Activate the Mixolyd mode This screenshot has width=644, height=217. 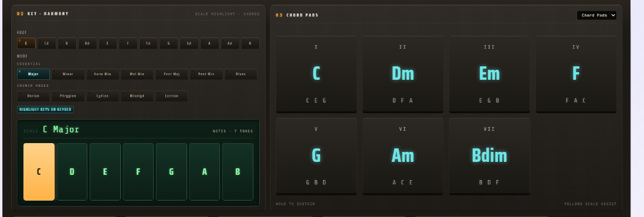pyautogui.click(x=137, y=96)
